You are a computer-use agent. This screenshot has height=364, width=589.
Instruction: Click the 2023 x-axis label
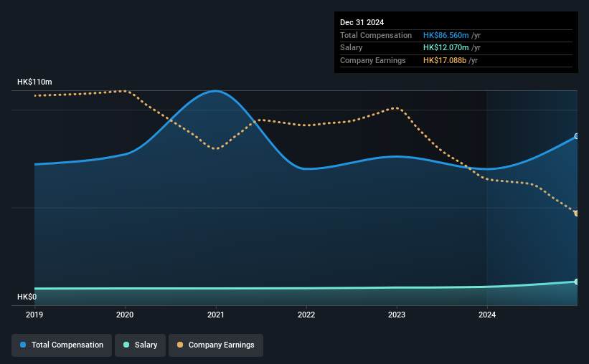tap(397, 315)
